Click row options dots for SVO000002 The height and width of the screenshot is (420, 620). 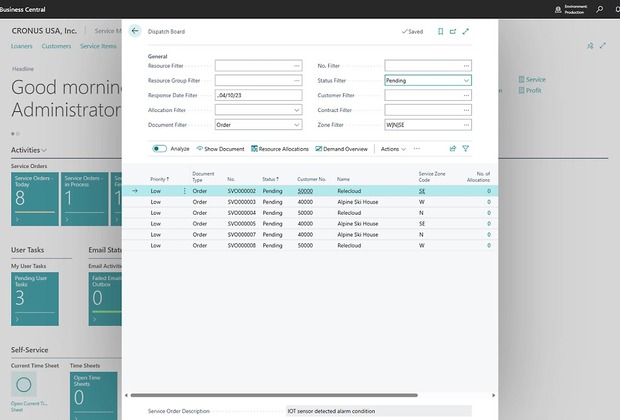click(x=184, y=191)
